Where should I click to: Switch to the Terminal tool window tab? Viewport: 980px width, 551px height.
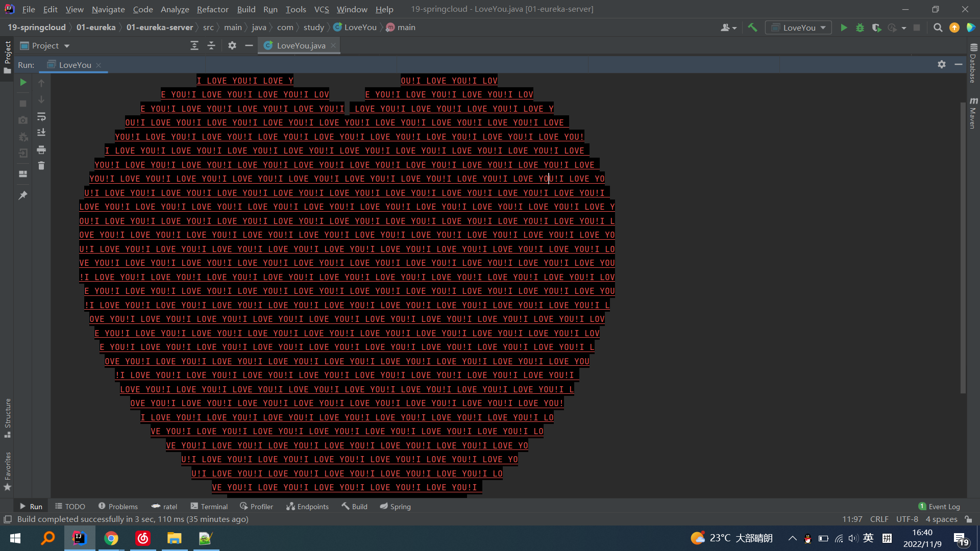(x=209, y=507)
